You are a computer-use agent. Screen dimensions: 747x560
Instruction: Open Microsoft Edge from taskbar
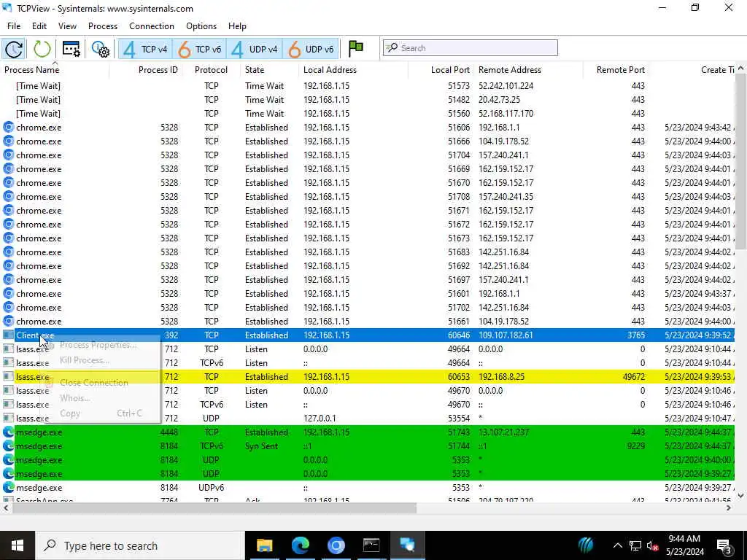click(x=300, y=545)
